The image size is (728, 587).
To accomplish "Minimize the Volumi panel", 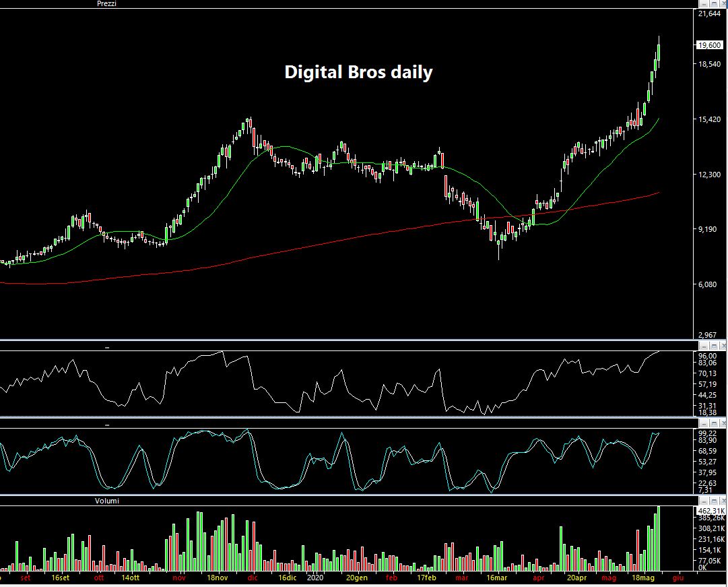I will (x=705, y=501).
